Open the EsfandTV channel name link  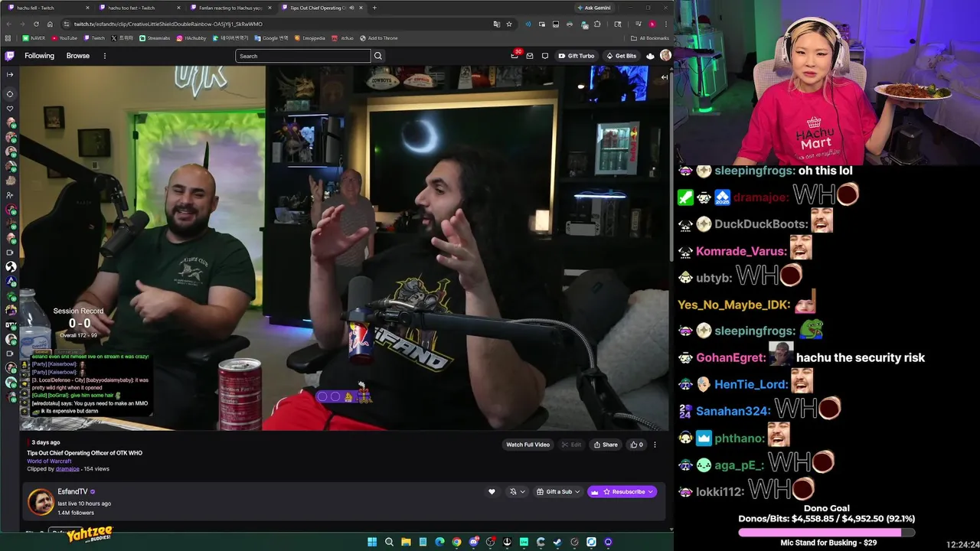(73, 492)
